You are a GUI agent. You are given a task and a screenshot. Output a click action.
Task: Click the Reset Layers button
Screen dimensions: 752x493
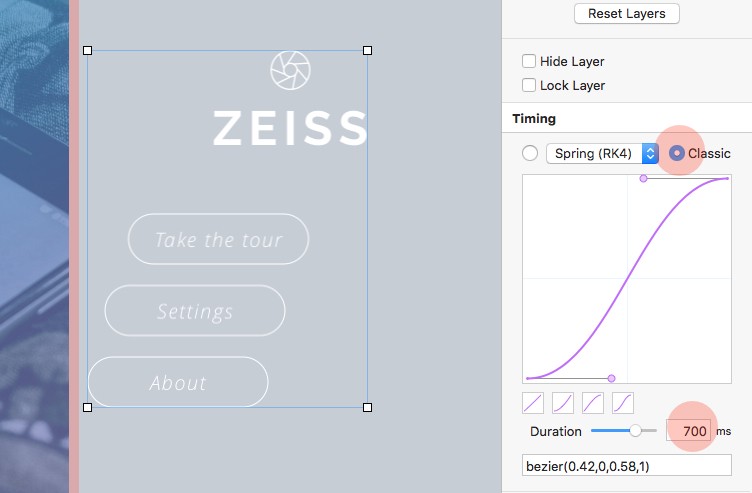coord(626,14)
